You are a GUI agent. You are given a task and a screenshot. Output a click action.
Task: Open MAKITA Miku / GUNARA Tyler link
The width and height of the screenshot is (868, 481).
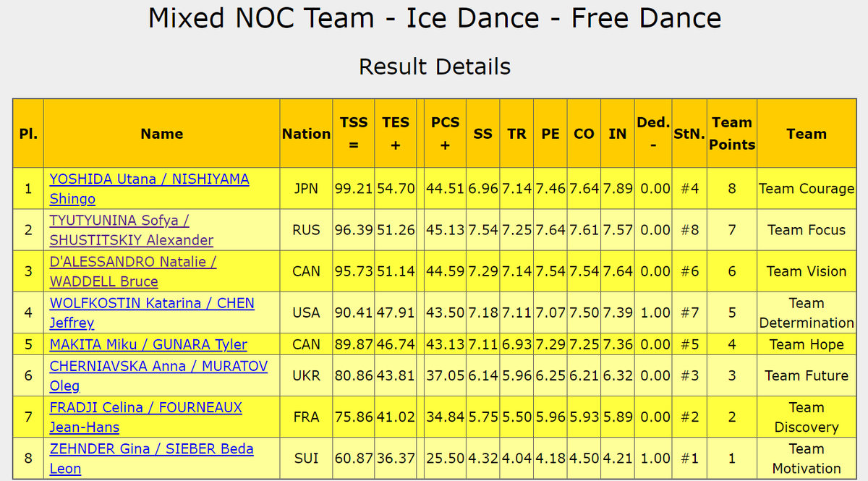pyautogui.click(x=148, y=344)
